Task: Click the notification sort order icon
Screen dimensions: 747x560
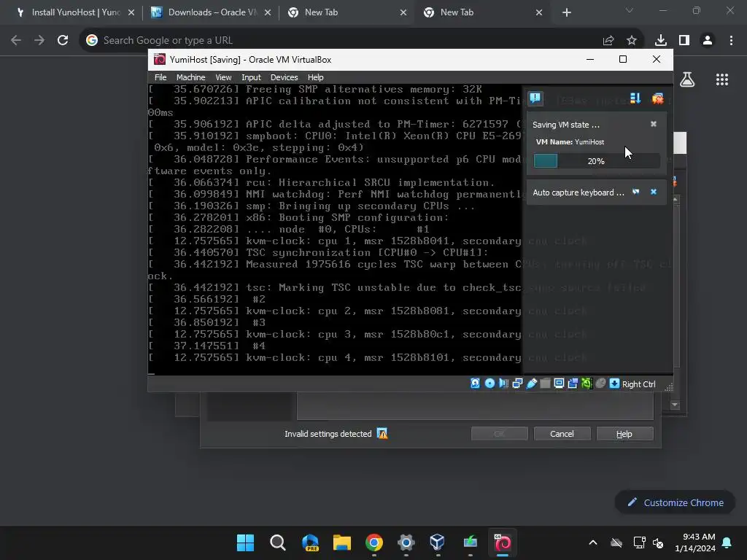Action: click(x=635, y=98)
